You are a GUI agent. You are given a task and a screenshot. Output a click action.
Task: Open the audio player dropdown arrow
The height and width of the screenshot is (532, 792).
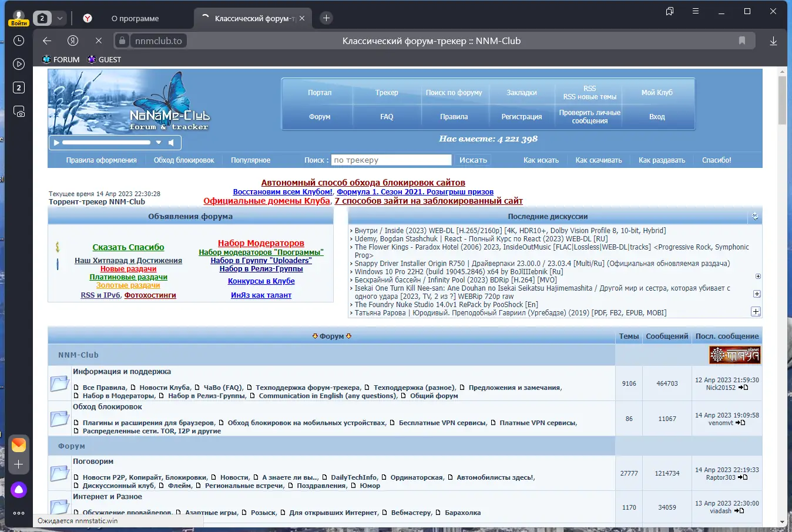[x=159, y=143]
